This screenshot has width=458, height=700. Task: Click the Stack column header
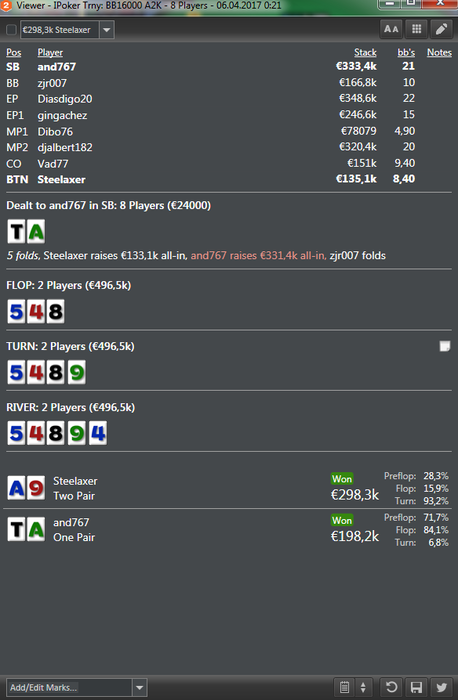tap(365, 52)
